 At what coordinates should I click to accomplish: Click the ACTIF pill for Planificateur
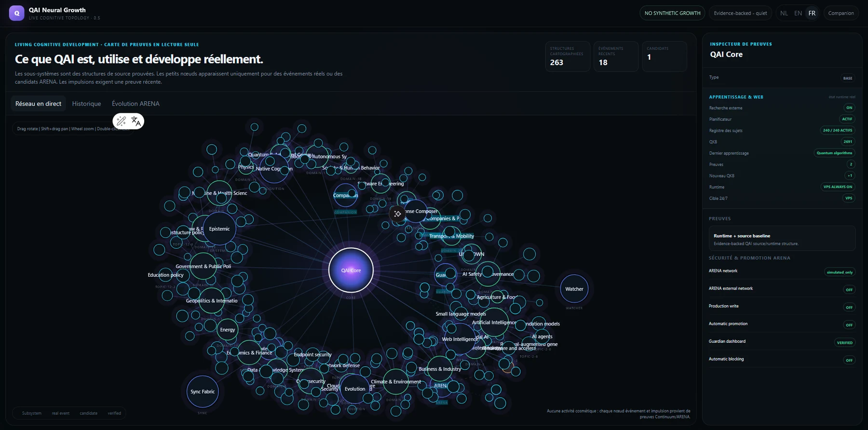point(847,119)
